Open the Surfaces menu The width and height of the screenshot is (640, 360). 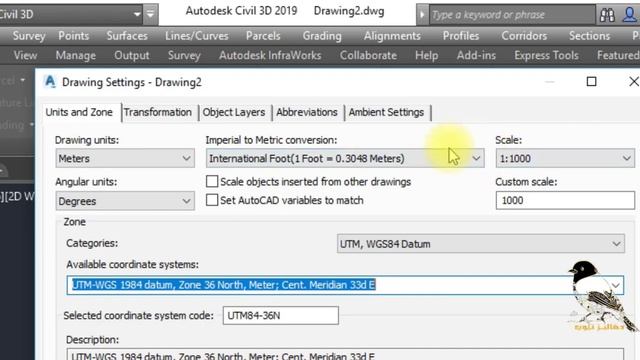point(127,36)
